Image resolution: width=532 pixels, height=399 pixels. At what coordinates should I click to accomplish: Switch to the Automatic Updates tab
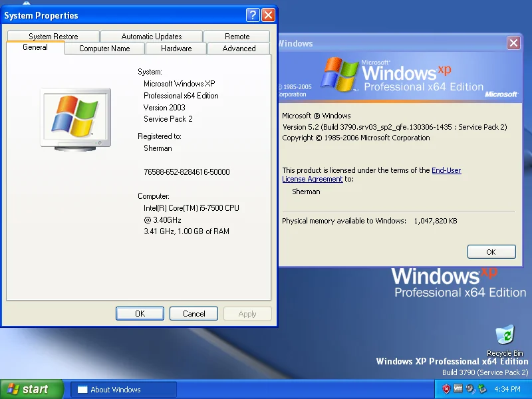click(152, 37)
